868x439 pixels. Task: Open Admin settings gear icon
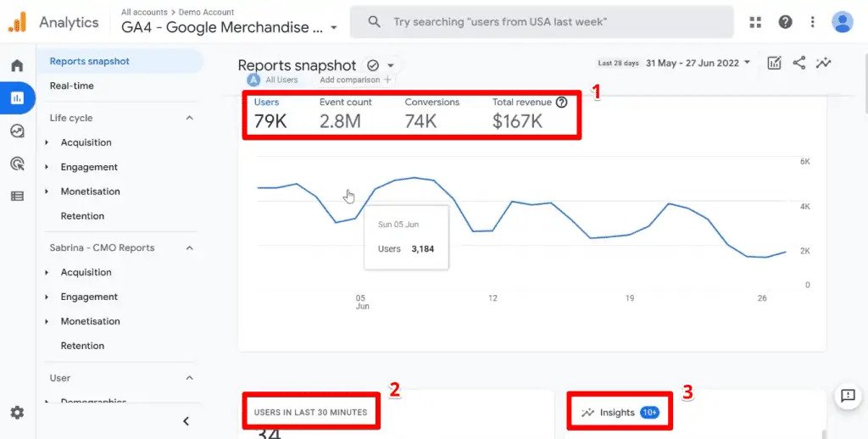17,413
